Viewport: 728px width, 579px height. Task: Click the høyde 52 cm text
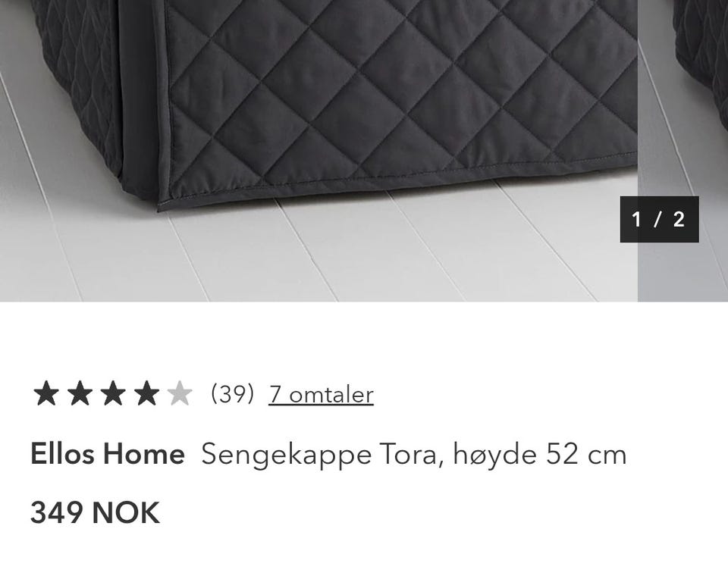coord(539,455)
